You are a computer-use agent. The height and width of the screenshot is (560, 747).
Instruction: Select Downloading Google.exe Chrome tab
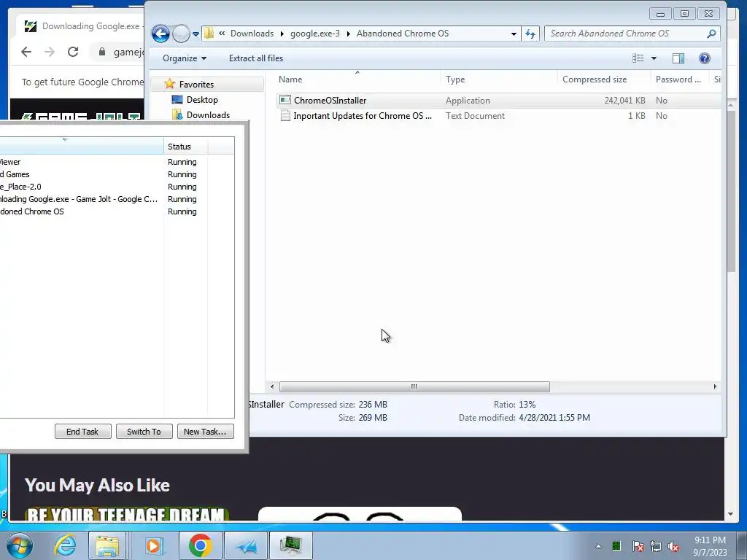[x=81, y=26]
